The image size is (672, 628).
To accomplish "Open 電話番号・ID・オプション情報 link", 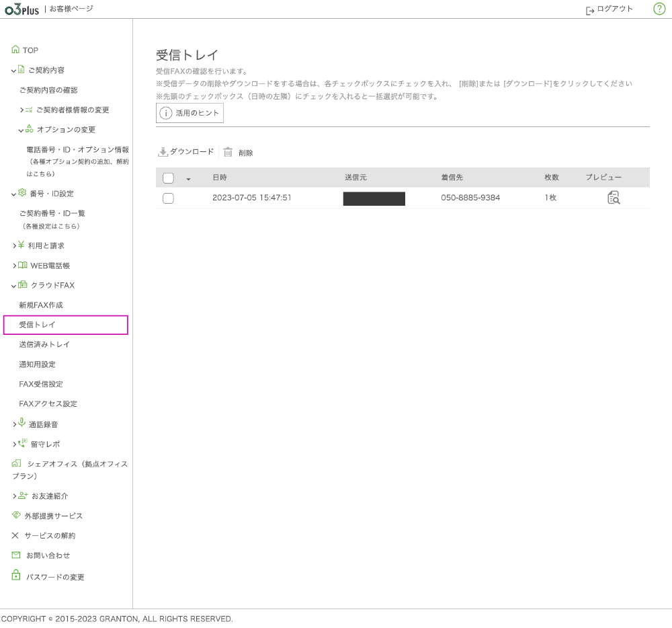I will (x=77, y=150).
